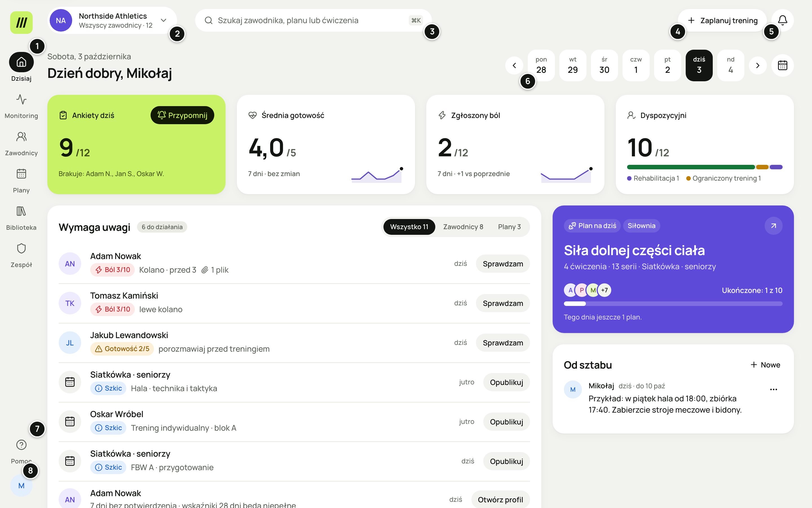Image resolution: width=812 pixels, height=508 pixels.
Task: Click the green app logo icon
Action: 21,22
